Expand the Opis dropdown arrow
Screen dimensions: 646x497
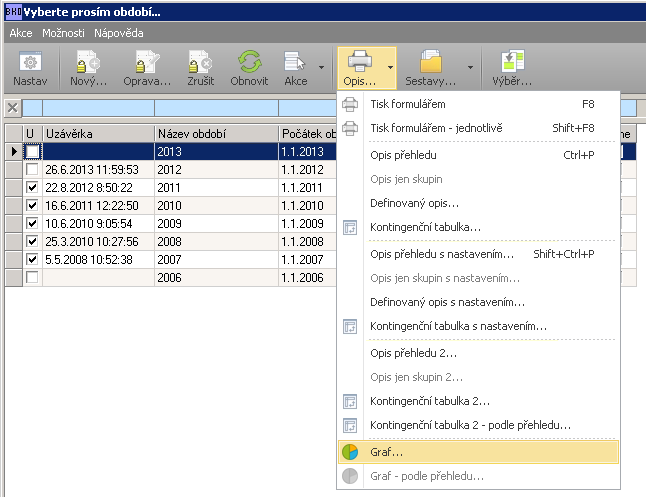pyautogui.click(x=390, y=67)
